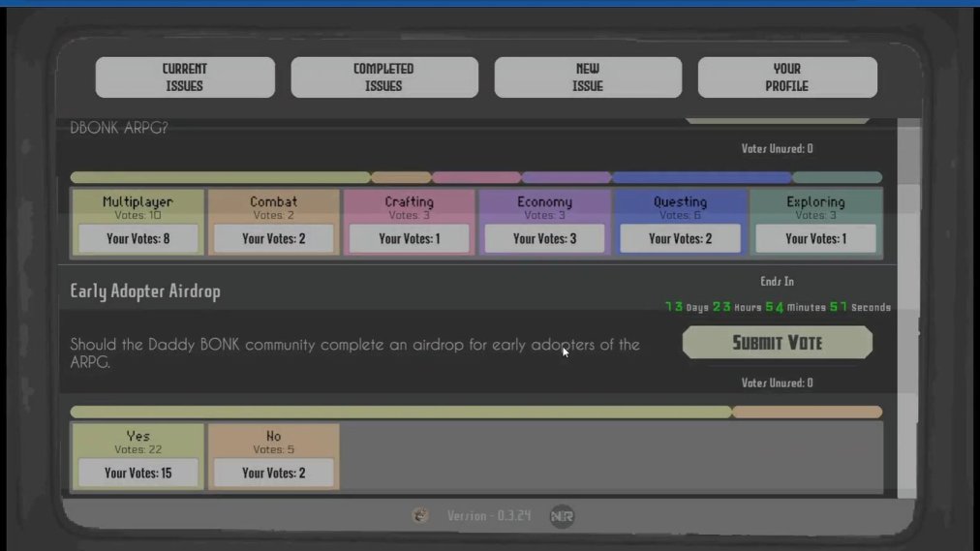This screenshot has width=980, height=551.
Task: Click Your Votes box under Combat
Action: click(x=273, y=238)
